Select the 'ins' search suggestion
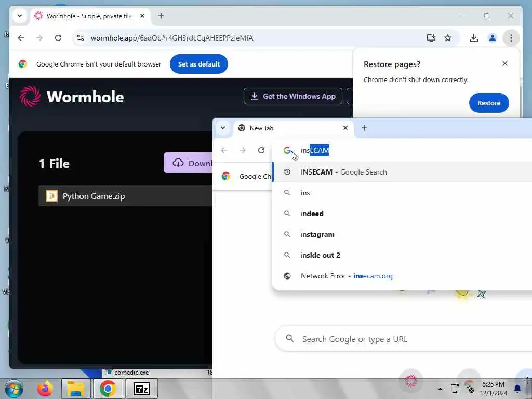The image size is (532, 399). coord(402,193)
